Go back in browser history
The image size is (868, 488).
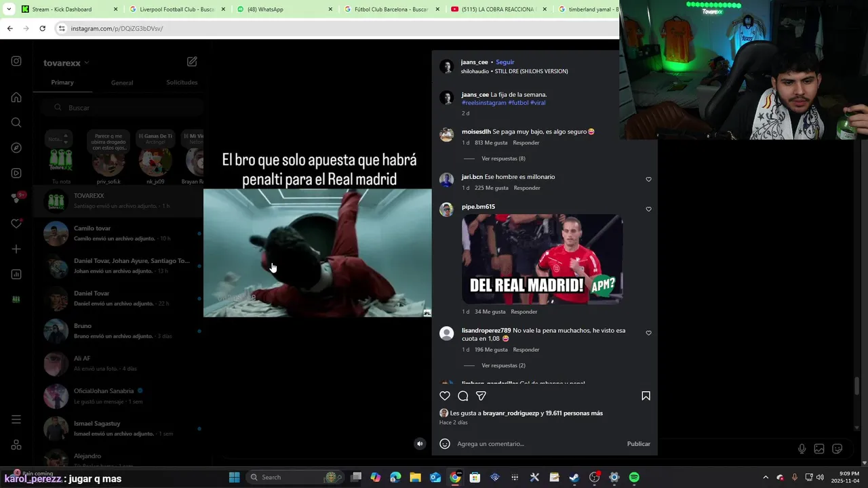(9, 28)
